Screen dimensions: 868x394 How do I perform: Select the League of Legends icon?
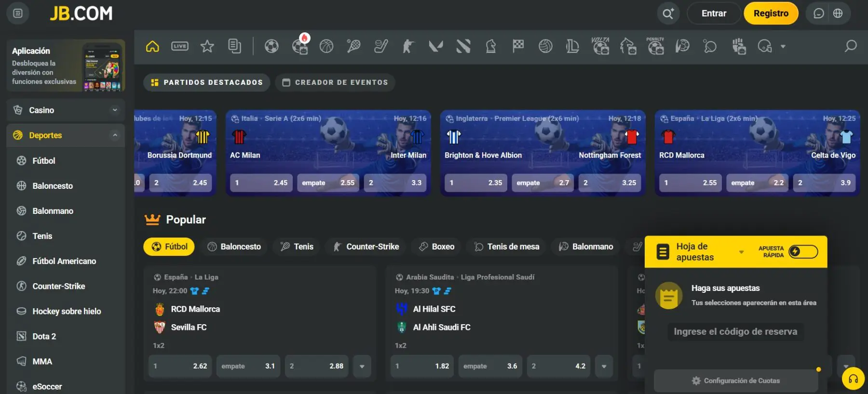click(x=572, y=46)
